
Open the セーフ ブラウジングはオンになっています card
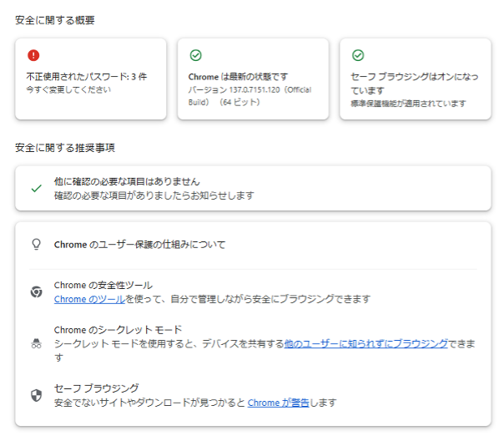point(416,79)
